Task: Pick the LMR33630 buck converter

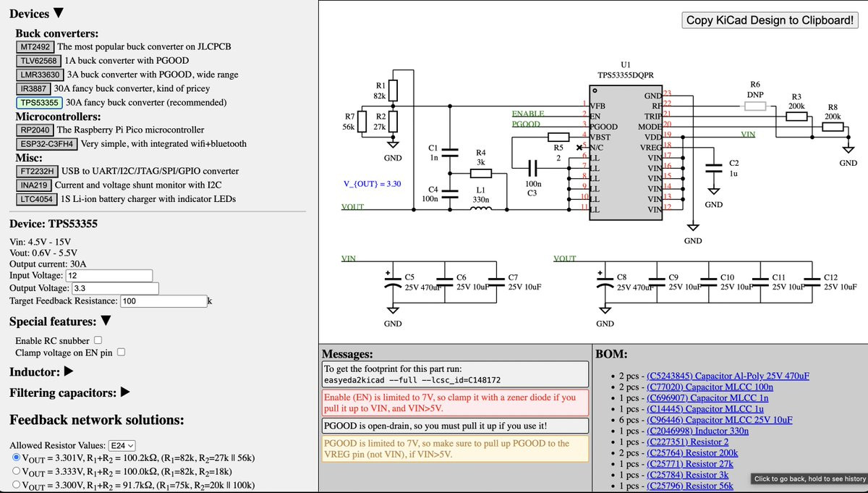Action: pos(40,75)
